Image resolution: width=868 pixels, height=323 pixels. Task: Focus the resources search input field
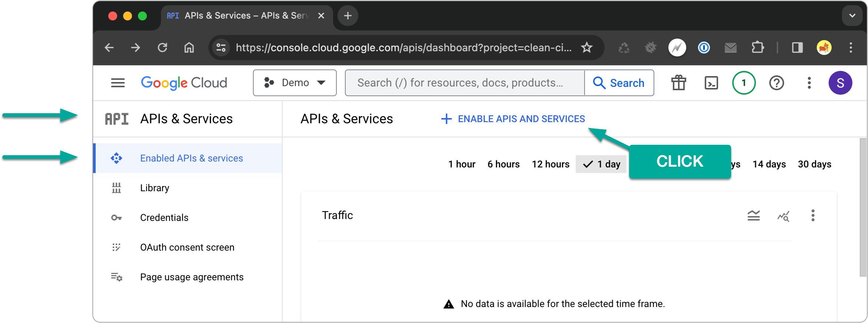pos(465,83)
